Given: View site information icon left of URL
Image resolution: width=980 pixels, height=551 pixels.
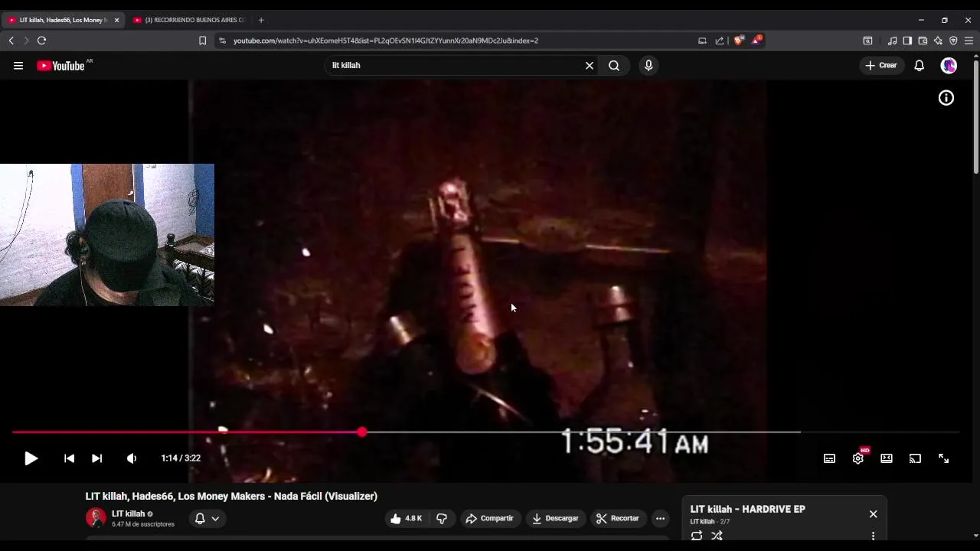Looking at the screenshot, I should (x=222, y=41).
